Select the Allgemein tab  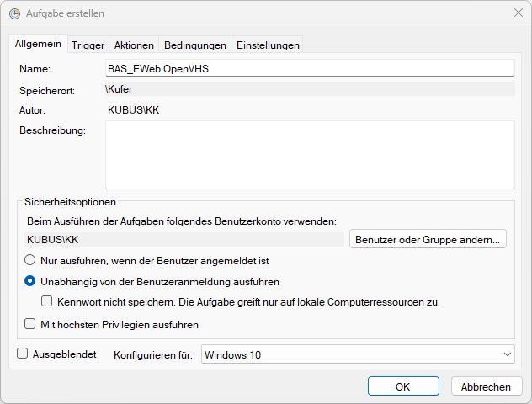click(x=38, y=44)
